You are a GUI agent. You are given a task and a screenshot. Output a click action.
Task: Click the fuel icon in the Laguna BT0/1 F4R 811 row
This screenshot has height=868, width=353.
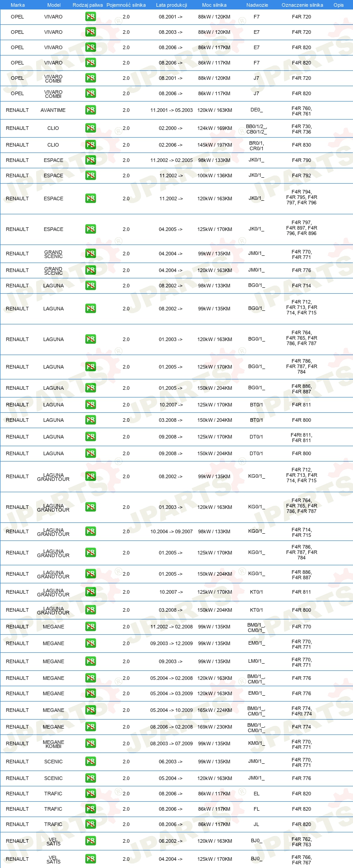[x=91, y=405]
